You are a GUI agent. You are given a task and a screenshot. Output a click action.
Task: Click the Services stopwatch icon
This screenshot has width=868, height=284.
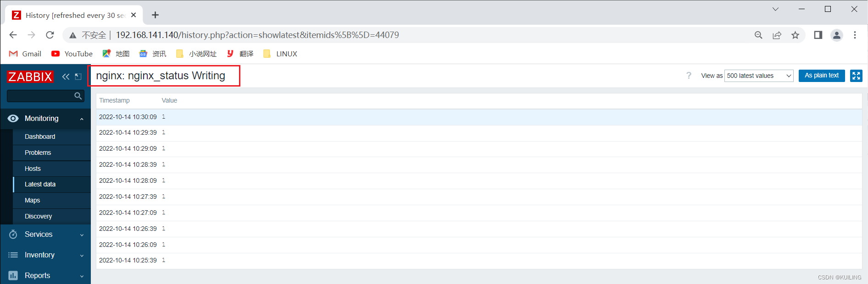tap(13, 234)
